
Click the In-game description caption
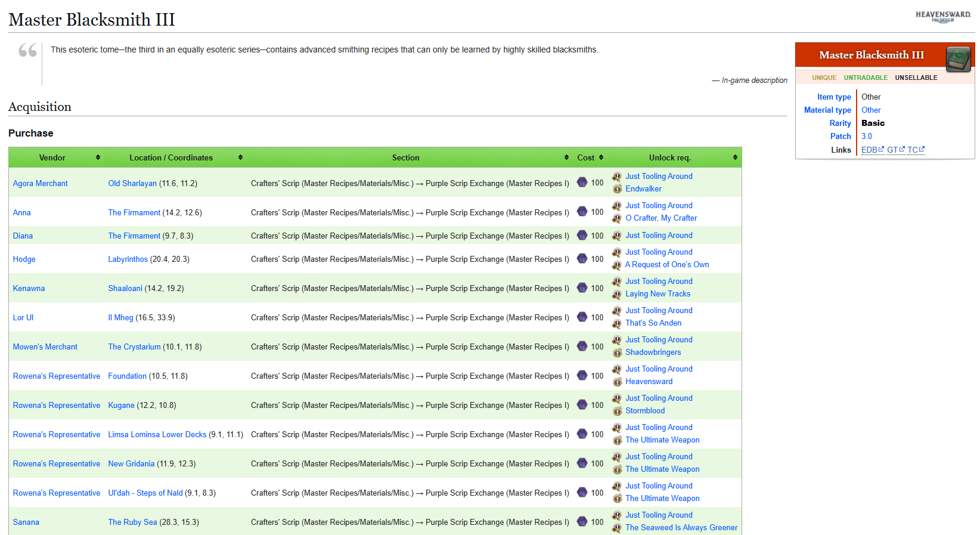point(754,80)
